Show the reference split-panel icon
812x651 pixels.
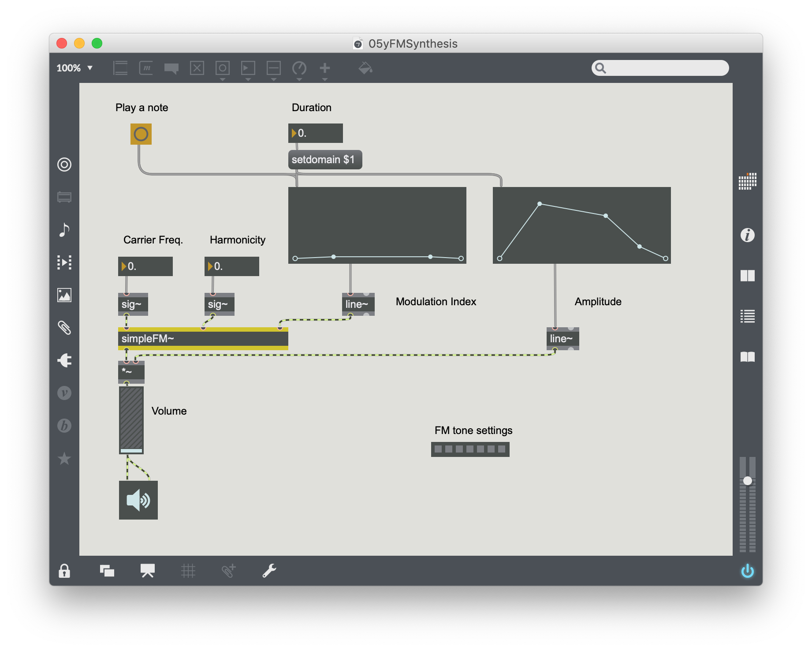(x=747, y=276)
